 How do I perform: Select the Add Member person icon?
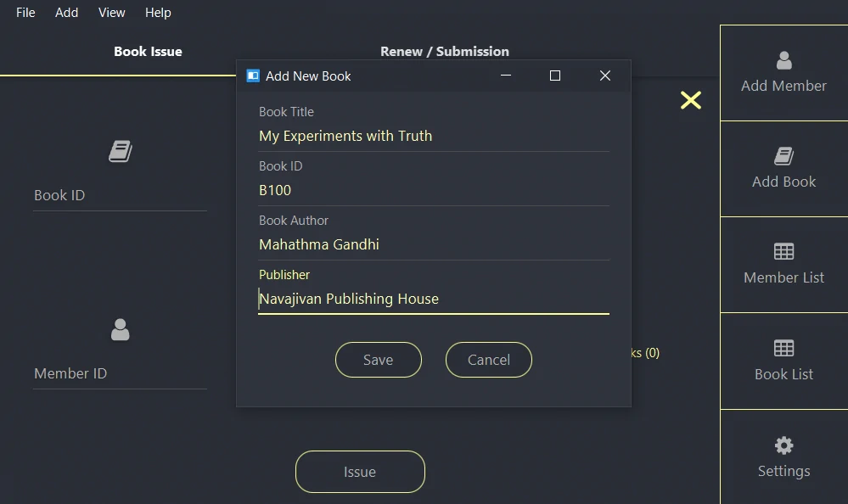pyautogui.click(x=783, y=61)
